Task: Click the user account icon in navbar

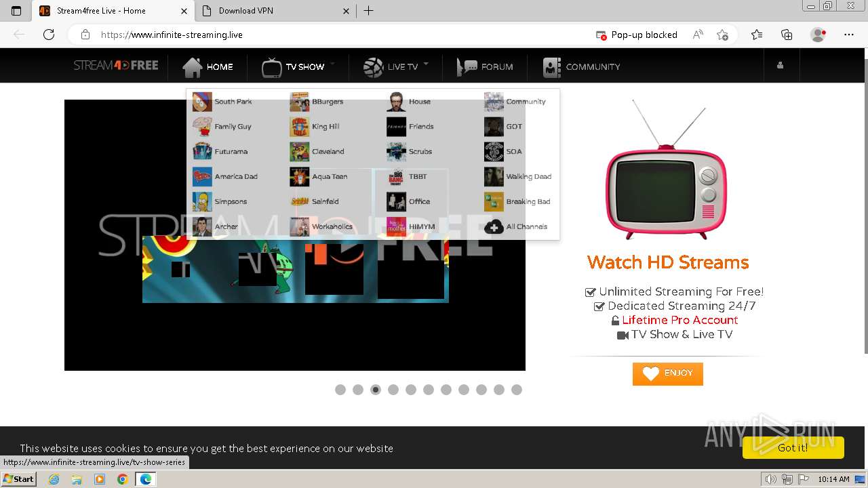Action: 780,66
